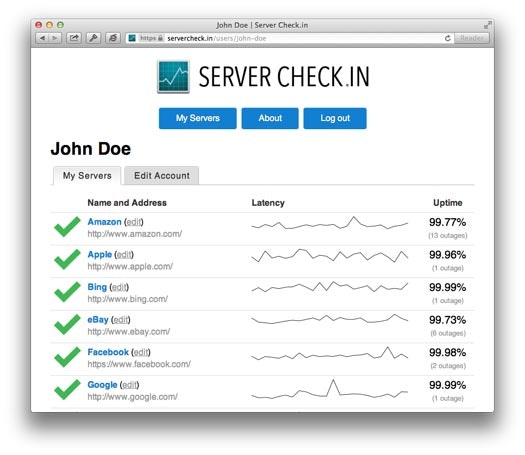The image size is (525, 455).
Task: Click the green checkmark for Bing
Action: pyautogui.click(x=67, y=292)
